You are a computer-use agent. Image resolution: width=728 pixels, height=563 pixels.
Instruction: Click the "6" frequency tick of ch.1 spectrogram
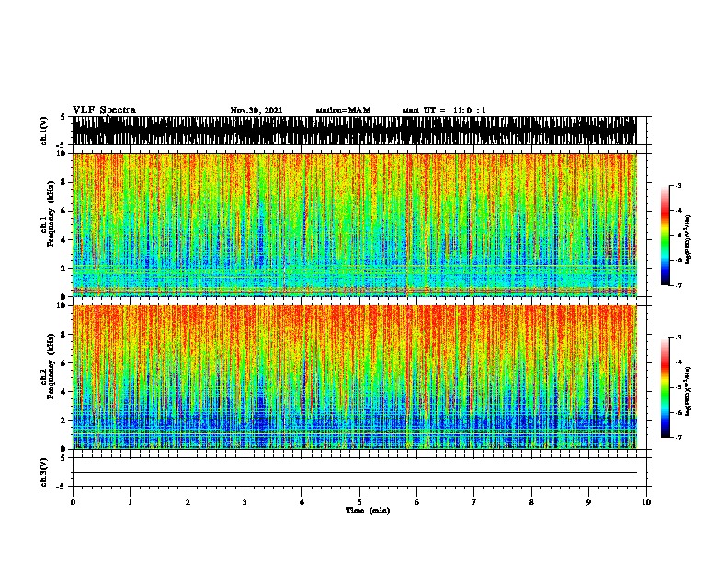pyautogui.click(x=64, y=211)
